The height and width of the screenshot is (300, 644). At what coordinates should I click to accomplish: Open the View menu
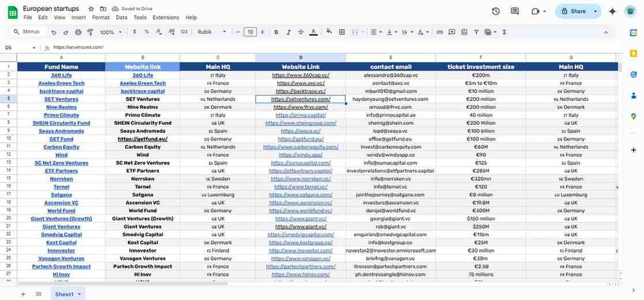59,18
